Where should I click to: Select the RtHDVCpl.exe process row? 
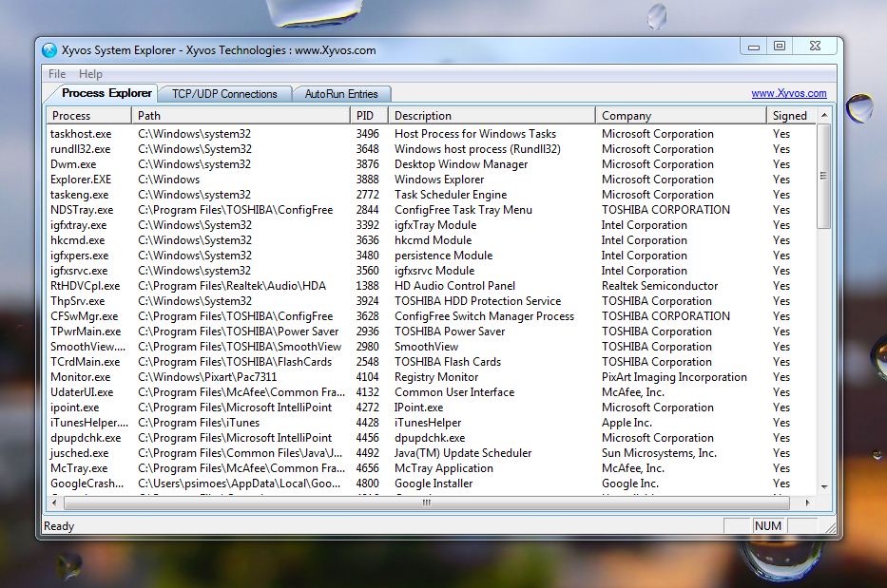[x=431, y=286]
